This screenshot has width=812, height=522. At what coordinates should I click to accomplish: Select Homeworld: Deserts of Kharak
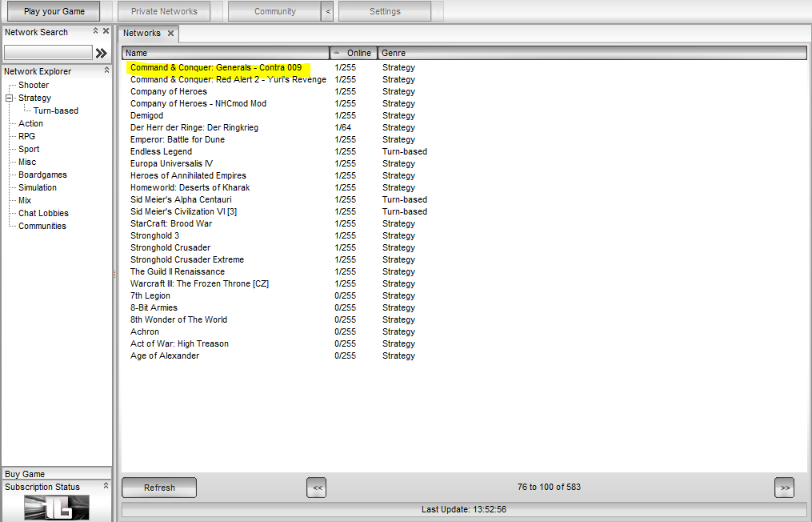tap(190, 187)
